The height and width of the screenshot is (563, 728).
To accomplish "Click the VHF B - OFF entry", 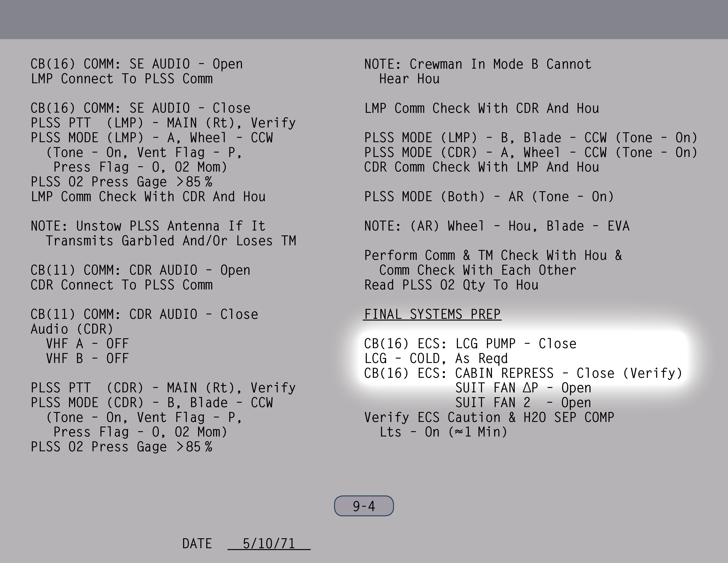I will (87, 359).
